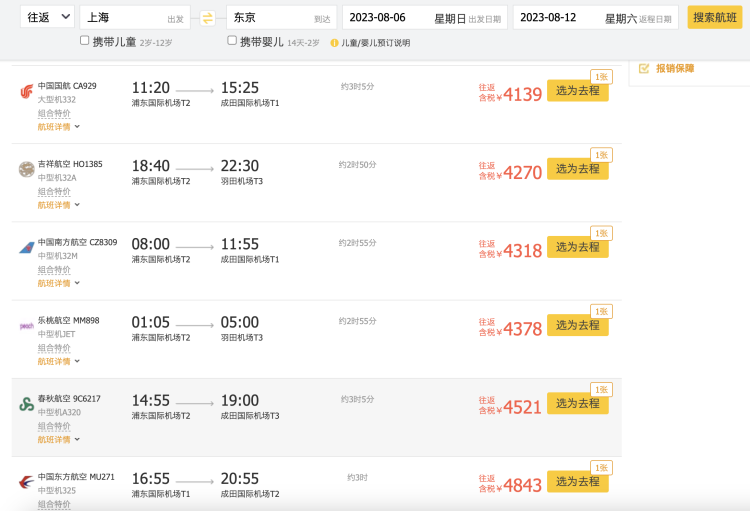Click the China Southern Airlines logo
This screenshot has height=511, width=750.
click(26, 247)
